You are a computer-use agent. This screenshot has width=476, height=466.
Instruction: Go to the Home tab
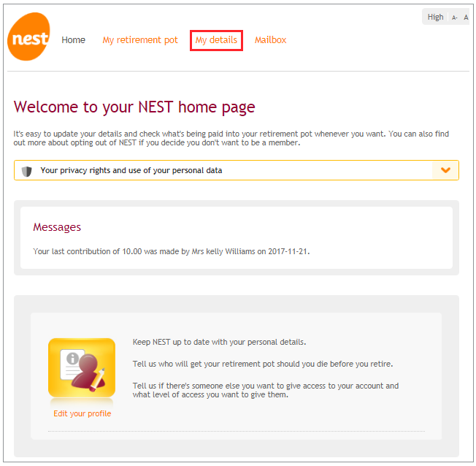(74, 39)
